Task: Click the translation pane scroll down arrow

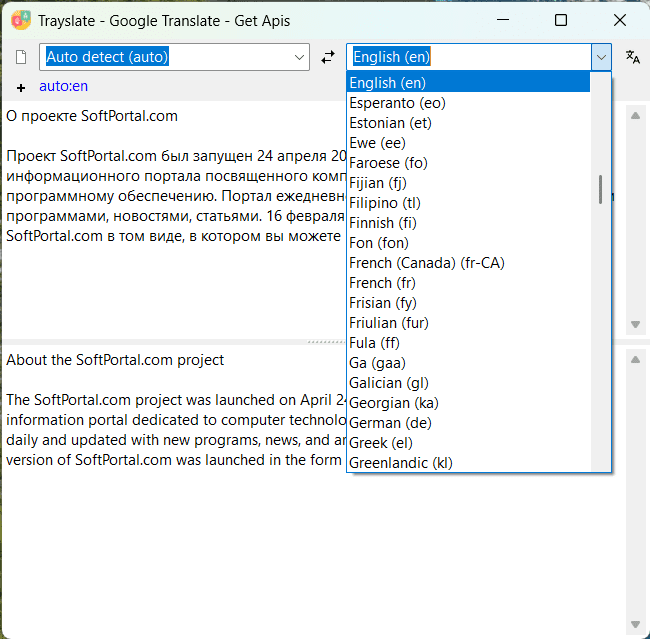Action: [635, 624]
